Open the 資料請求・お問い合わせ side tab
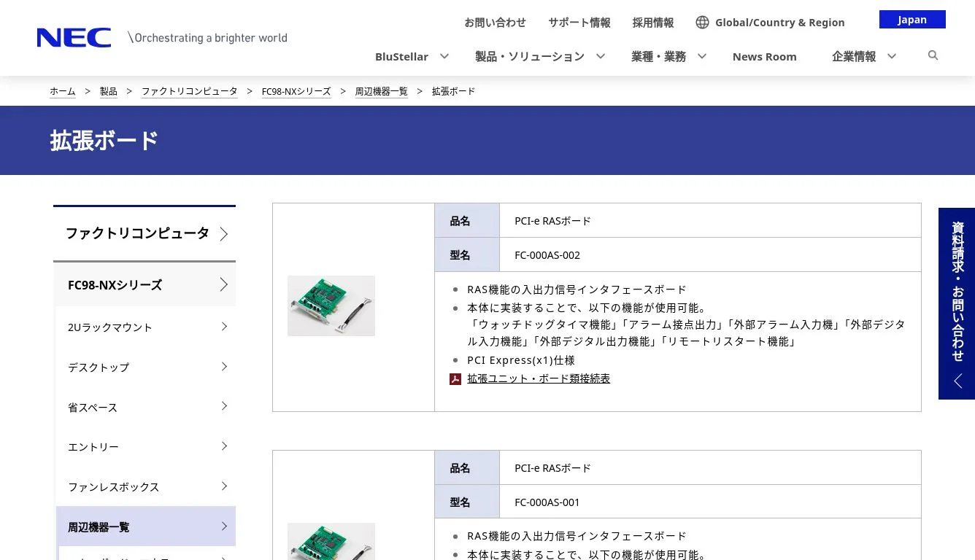Image resolution: width=975 pixels, height=560 pixels. 957,303
